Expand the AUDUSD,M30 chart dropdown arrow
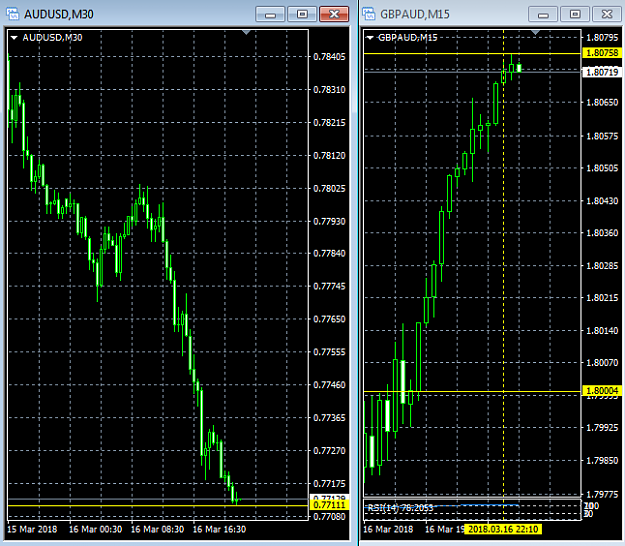This screenshot has height=546, width=625. (14, 38)
